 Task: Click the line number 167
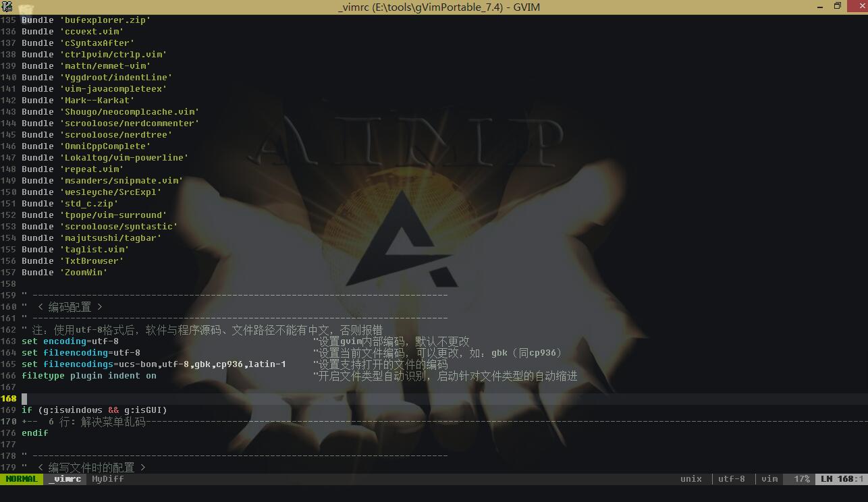click(x=8, y=387)
